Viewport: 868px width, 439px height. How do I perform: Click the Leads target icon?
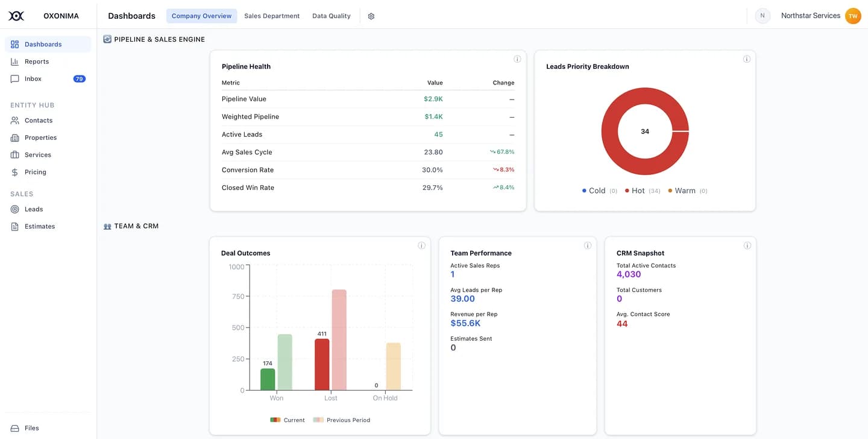[15, 209]
